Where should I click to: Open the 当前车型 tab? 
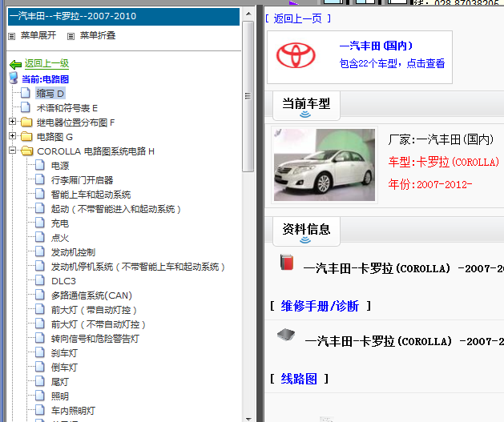click(306, 106)
